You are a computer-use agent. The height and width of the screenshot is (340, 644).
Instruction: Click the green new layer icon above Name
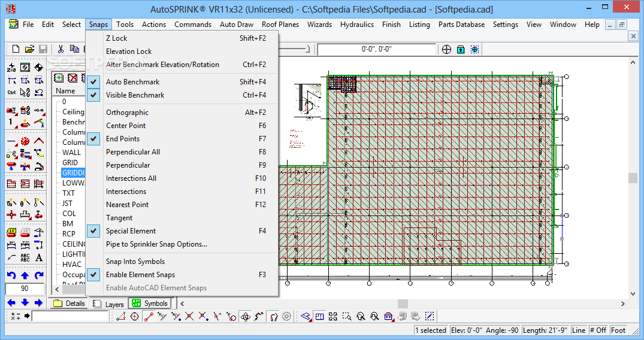click(59, 78)
